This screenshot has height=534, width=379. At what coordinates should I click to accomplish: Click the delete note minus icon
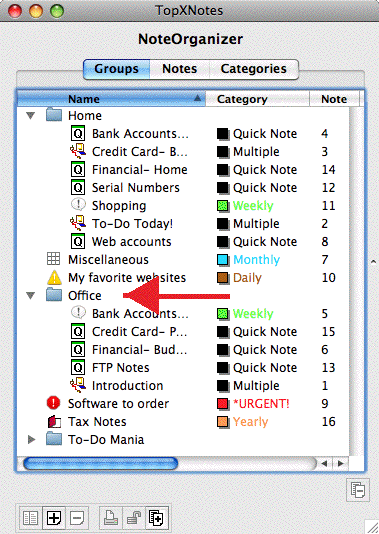pos(77,518)
